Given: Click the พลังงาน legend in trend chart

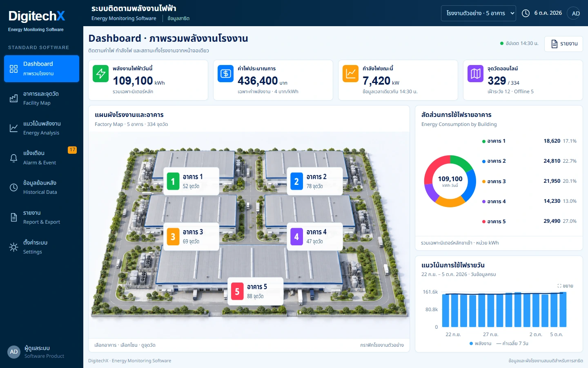Looking at the screenshot, I should [x=480, y=343].
